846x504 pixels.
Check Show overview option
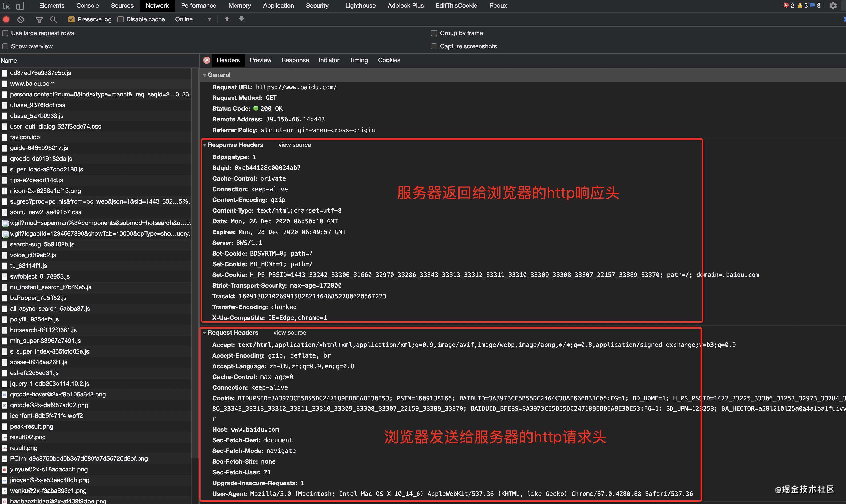[5, 46]
